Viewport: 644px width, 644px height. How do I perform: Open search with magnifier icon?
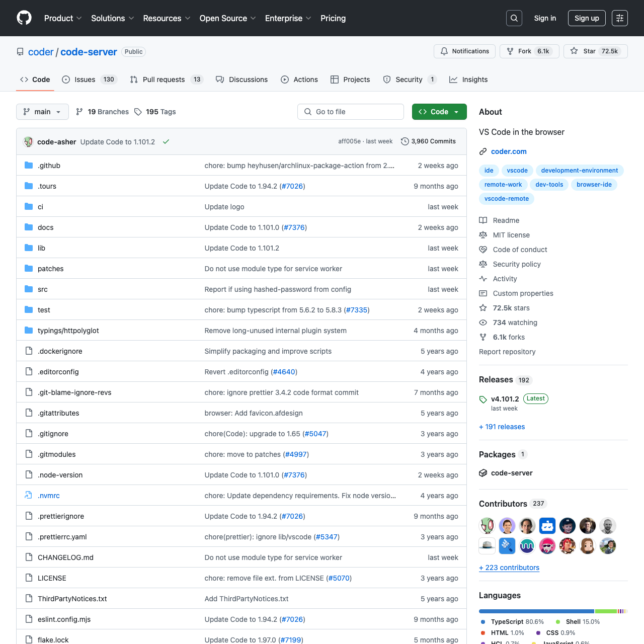click(514, 18)
